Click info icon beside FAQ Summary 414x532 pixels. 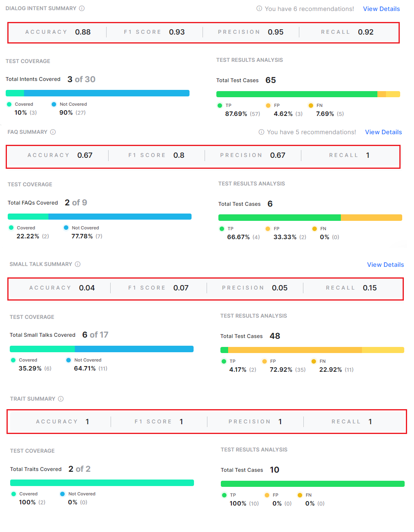(x=53, y=132)
